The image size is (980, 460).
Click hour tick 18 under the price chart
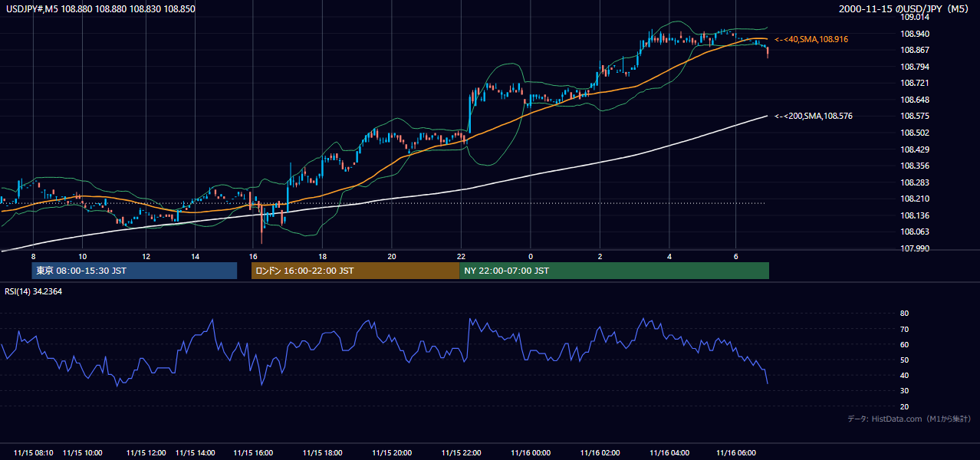coord(323,256)
